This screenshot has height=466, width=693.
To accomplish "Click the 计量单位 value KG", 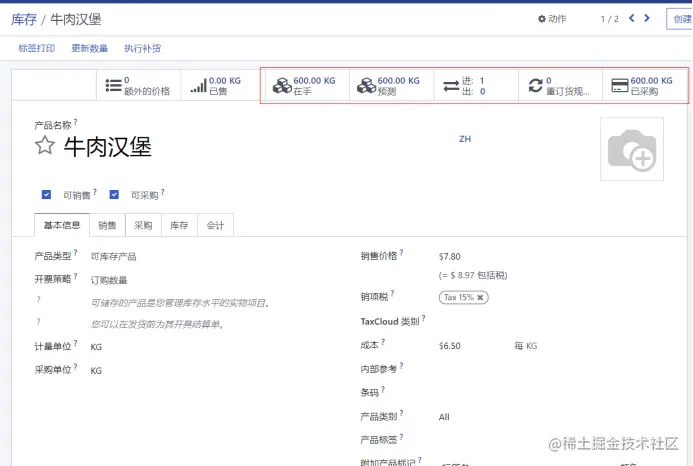I will (96, 347).
